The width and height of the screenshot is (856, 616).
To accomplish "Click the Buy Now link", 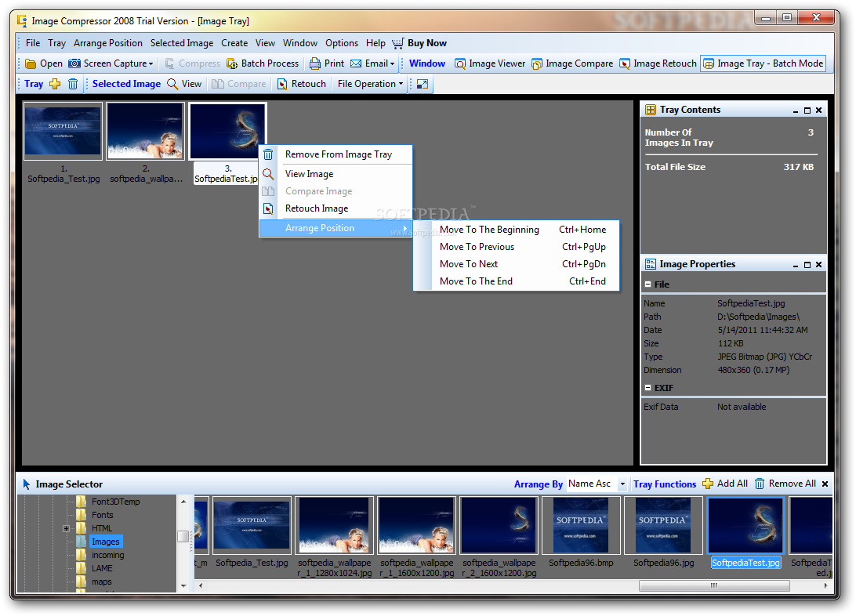I will pos(427,43).
